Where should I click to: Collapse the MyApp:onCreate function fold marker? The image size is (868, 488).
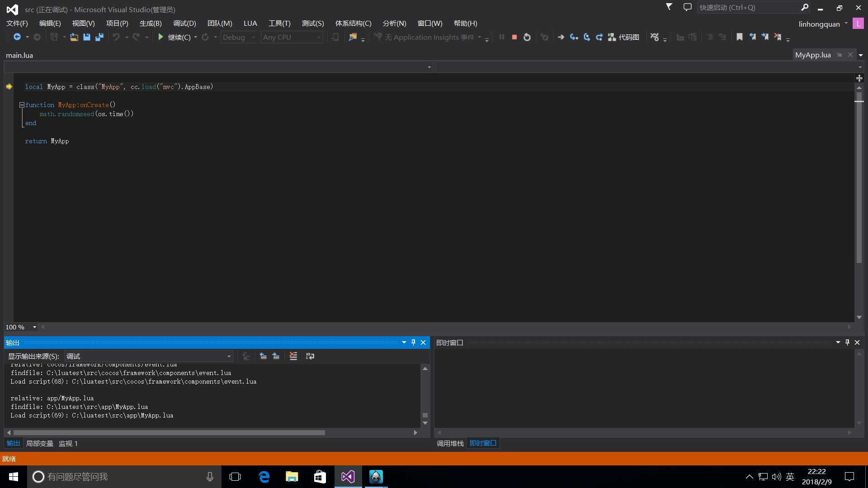click(22, 105)
